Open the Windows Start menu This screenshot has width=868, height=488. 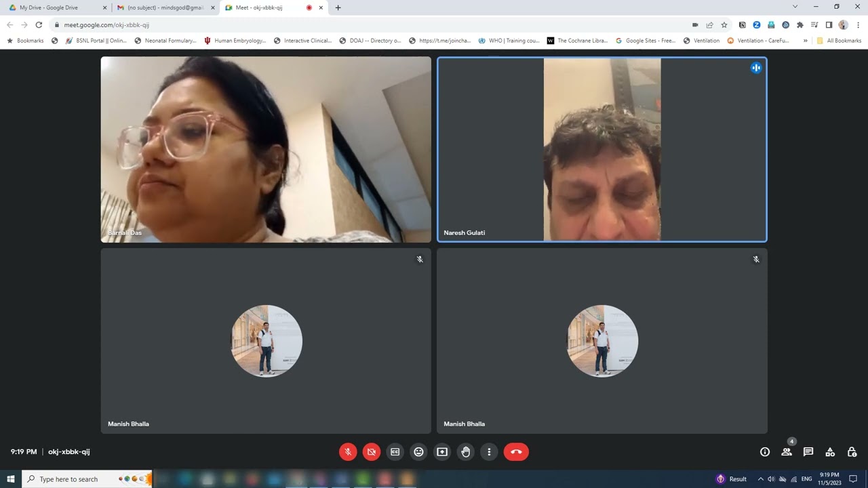tap(11, 479)
